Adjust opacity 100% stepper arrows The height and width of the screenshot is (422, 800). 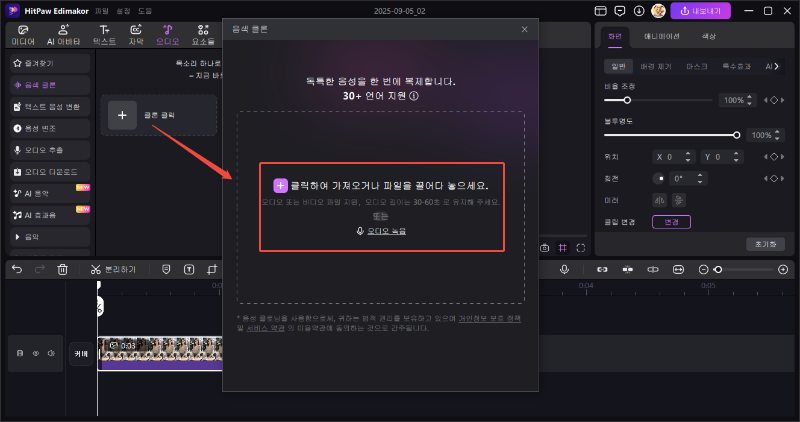tap(777, 135)
